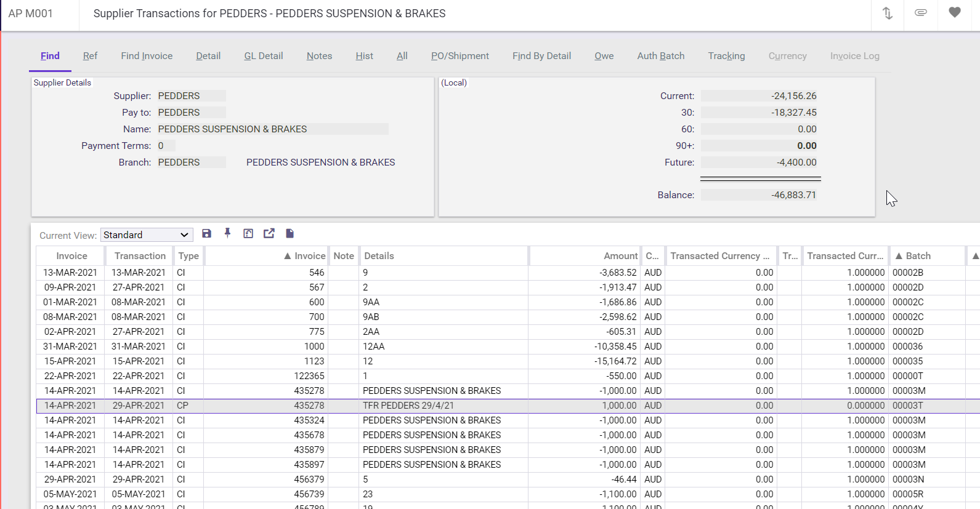Select invoice 546 row
Viewport: 980px width, 509px height.
pos(508,273)
